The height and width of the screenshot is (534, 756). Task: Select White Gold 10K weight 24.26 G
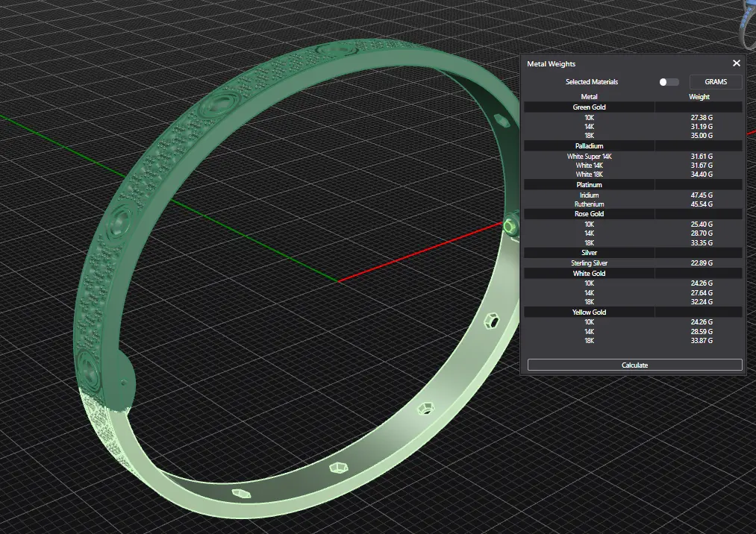point(702,283)
